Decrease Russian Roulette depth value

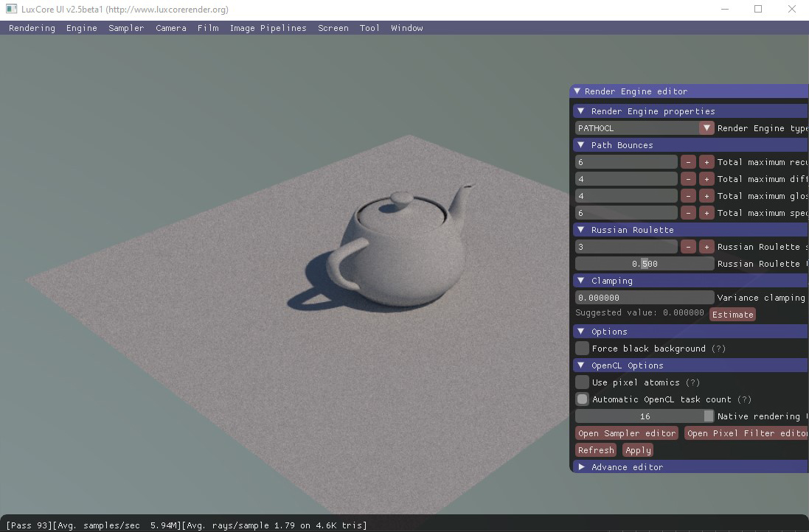point(688,247)
